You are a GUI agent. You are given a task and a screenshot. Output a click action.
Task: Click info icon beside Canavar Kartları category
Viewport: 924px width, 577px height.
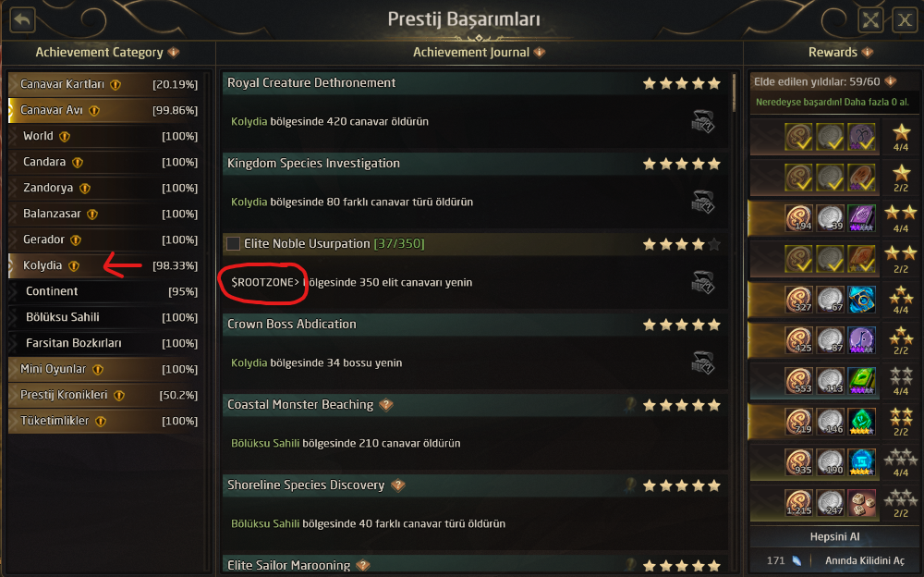click(115, 84)
